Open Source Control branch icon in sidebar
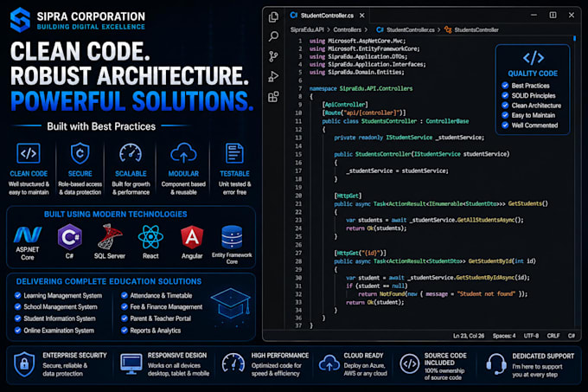The width and height of the screenshot is (588, 392). [274, 56]
